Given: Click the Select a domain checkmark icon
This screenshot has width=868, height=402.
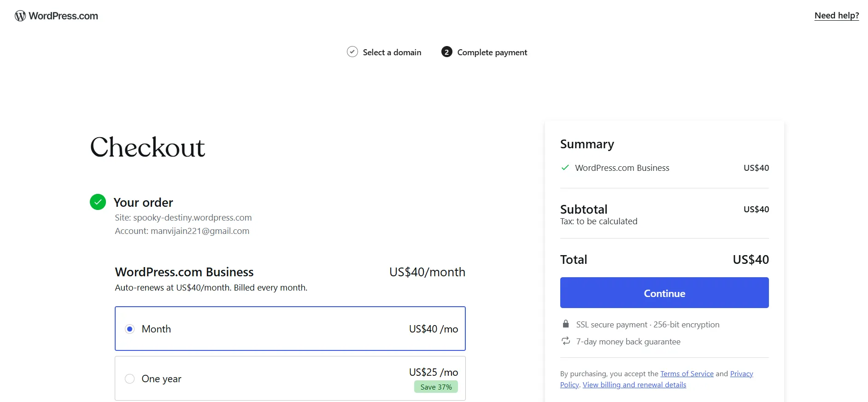Looking at the screenshot, I should coord(352,52).
